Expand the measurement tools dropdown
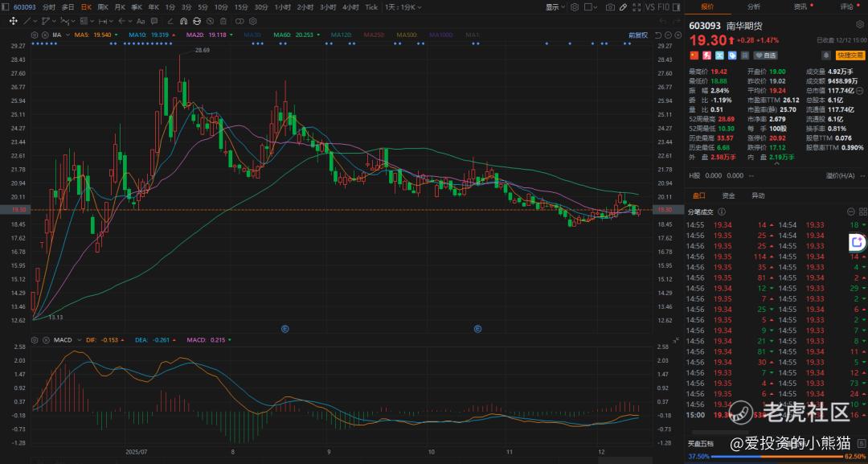868x464 pixels. 111,21
